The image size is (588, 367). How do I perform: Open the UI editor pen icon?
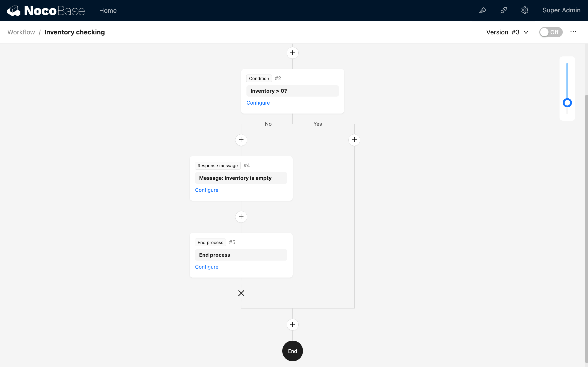click(482, 11)
